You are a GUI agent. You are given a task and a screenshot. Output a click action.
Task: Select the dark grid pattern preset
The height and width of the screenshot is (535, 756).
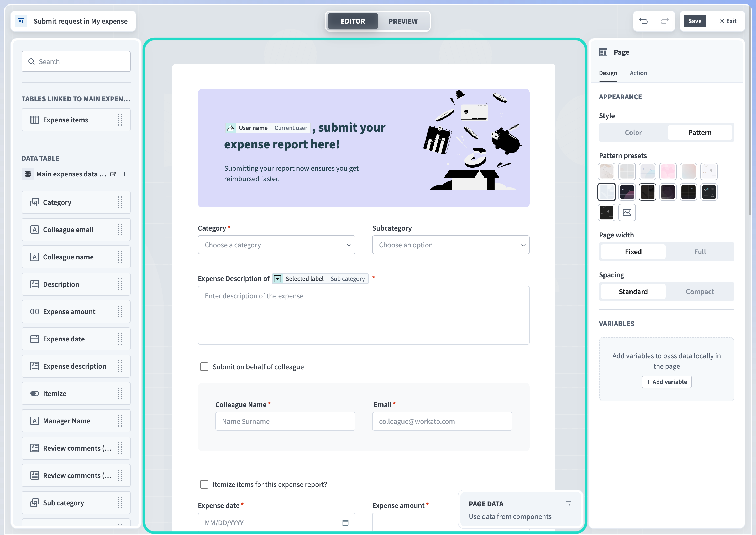click(x=689, y=192)
